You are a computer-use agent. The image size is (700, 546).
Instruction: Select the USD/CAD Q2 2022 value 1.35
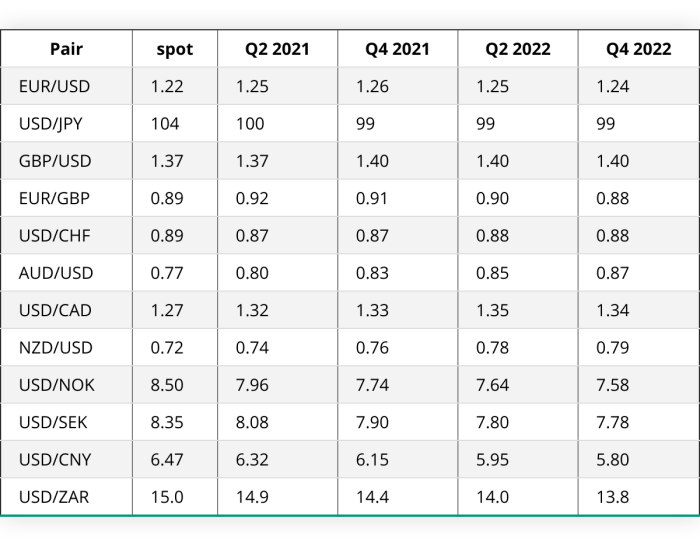(492, 310)
